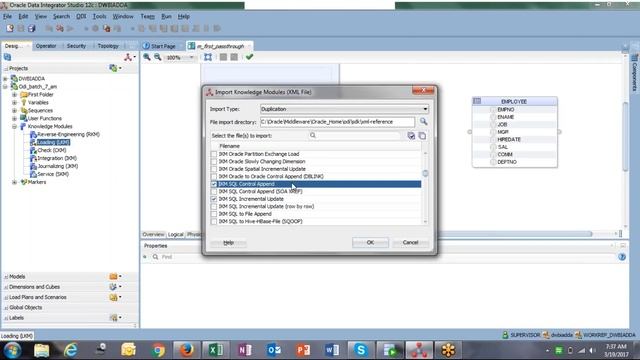
Task: Launch Internet Explorer from the taskbar
Action: click(x=71, y=350)
